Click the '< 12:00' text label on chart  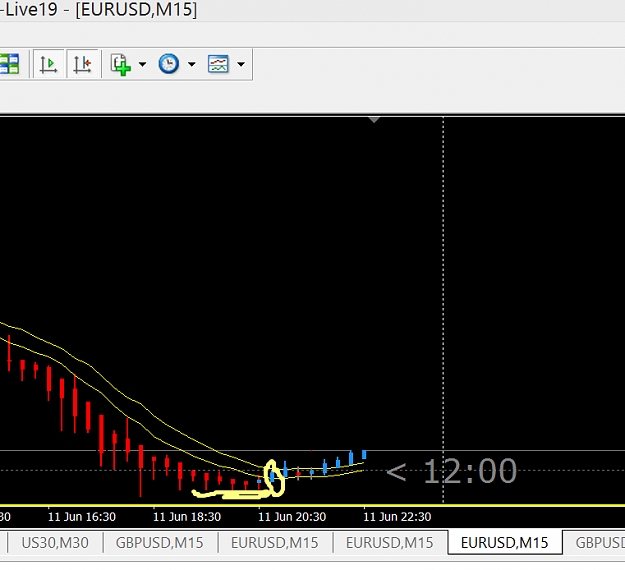click(451, 471)
